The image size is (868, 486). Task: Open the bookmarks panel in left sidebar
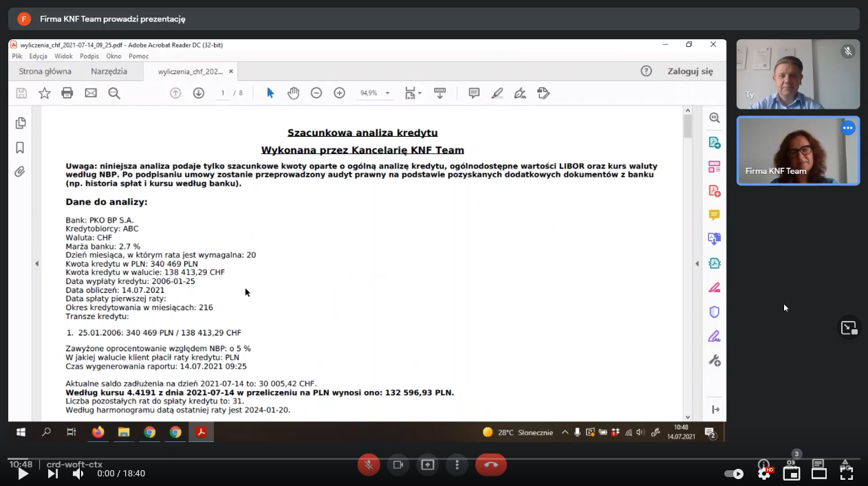point(20,148)
